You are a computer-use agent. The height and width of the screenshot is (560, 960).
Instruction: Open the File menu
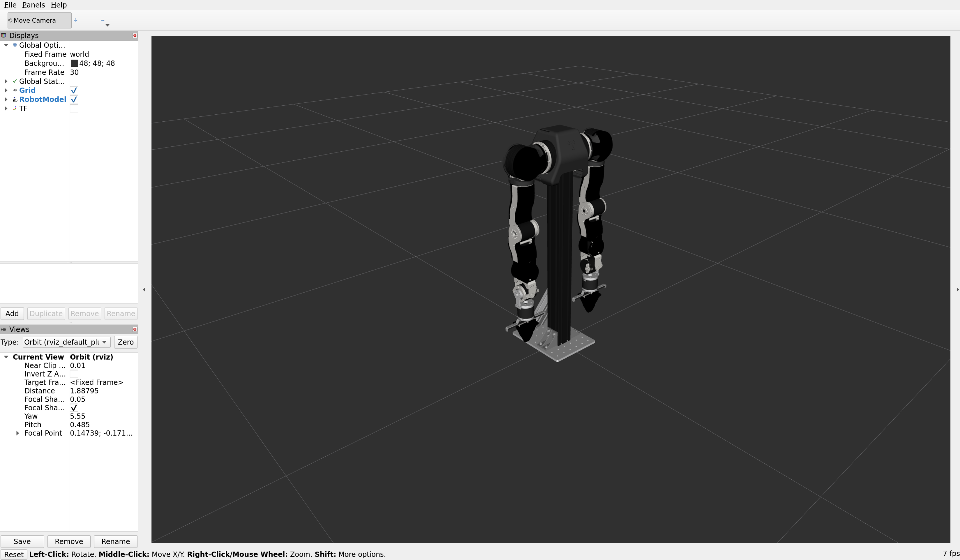pos(10,5)
